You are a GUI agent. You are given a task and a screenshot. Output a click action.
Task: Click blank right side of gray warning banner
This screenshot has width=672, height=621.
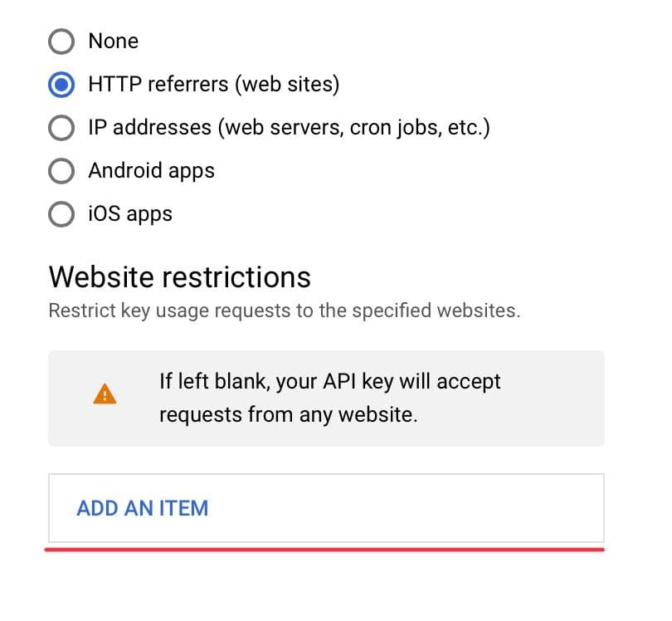[x=553, y=399]
